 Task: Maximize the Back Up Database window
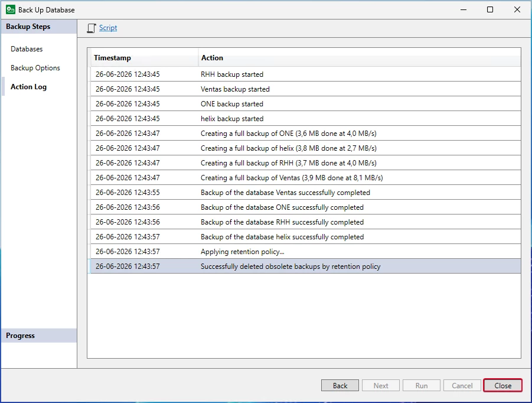coord(490,9)
